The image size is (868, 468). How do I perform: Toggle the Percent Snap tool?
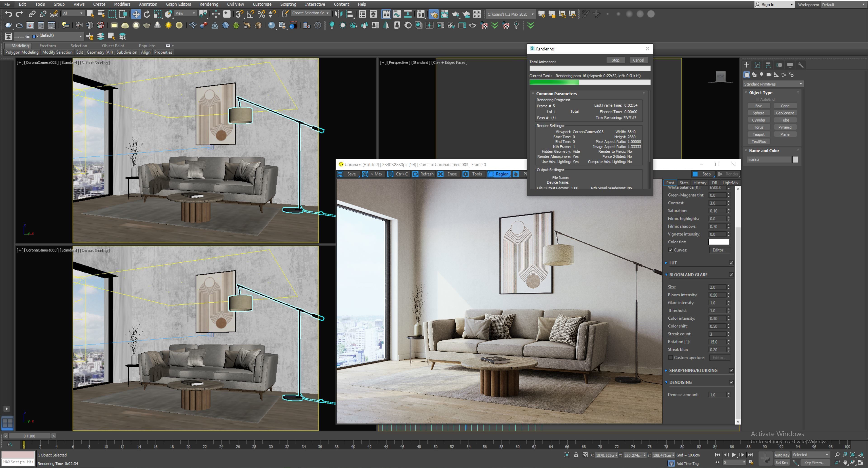pos(261,14)
